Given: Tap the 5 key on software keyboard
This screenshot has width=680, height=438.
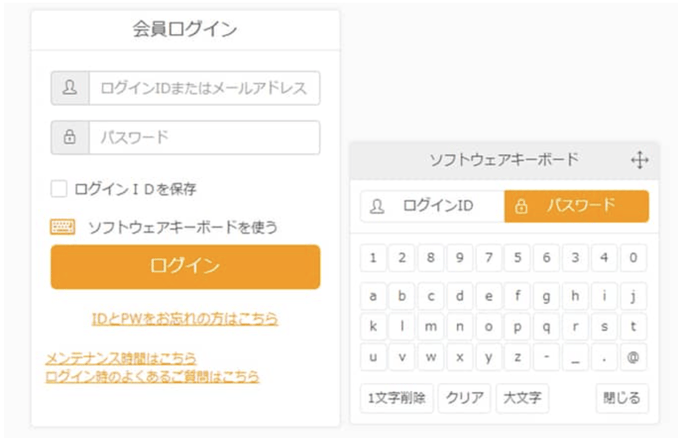Looking at the screenshot, I should 517,258.
